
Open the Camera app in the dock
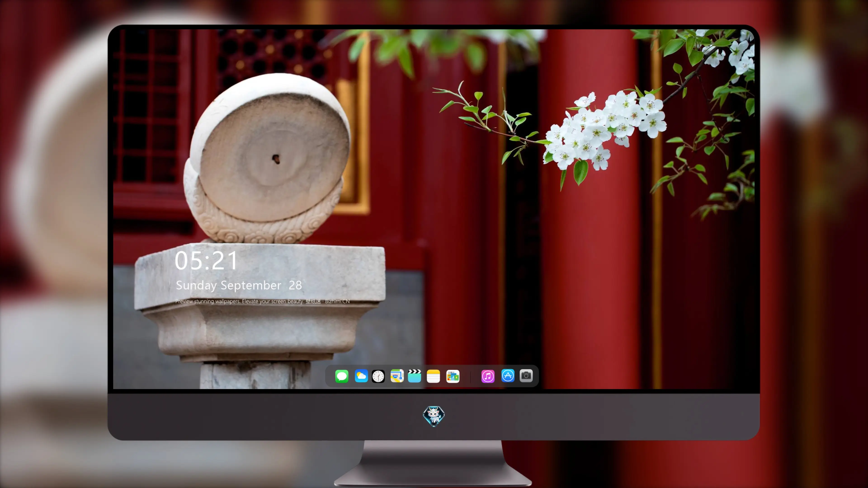(526, 375)
